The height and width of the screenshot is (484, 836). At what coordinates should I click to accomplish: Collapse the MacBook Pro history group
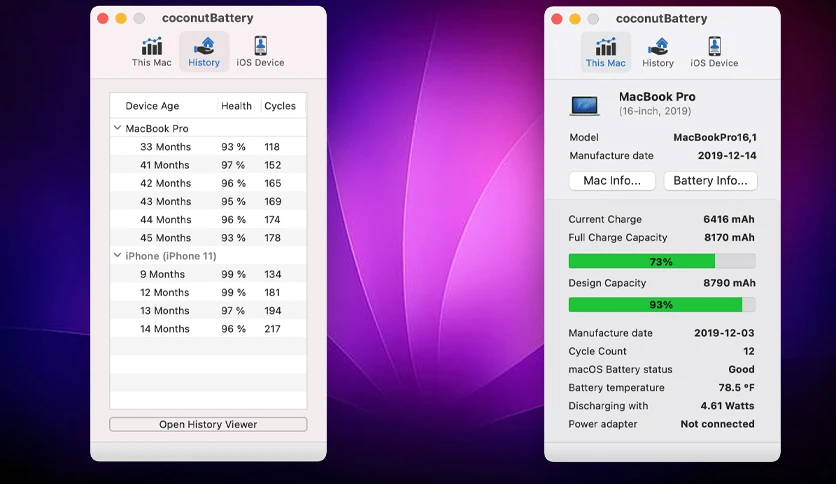click(x=117, y=128)
